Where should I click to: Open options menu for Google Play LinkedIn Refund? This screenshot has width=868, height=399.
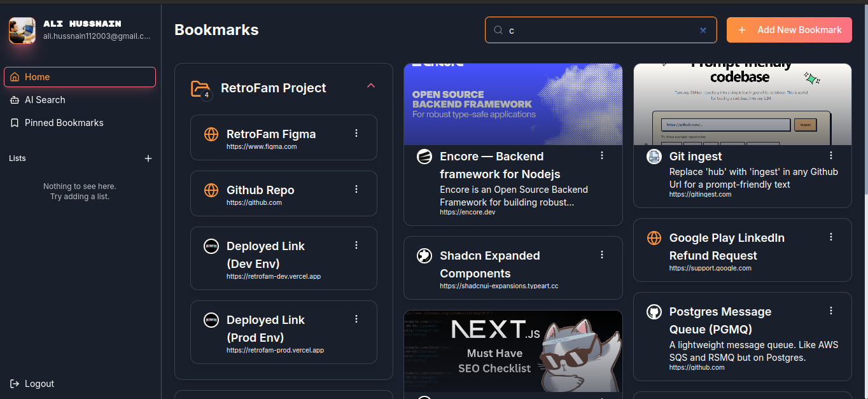831,237
